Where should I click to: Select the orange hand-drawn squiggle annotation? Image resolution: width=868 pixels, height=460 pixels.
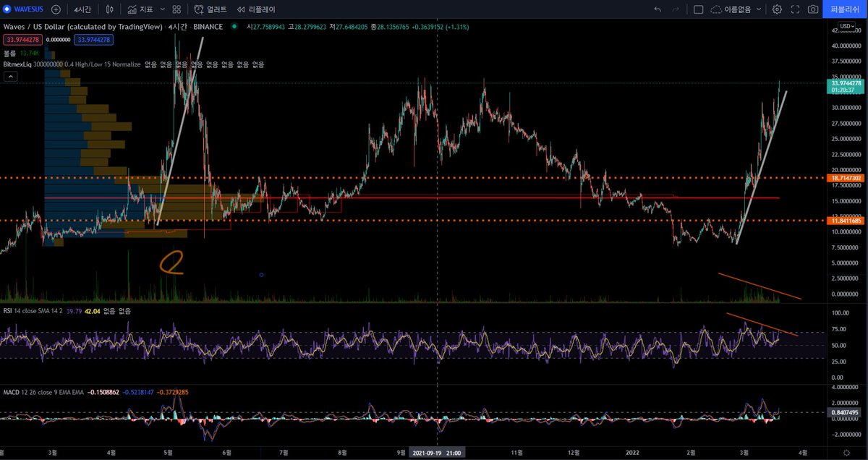tap(172, 263)
